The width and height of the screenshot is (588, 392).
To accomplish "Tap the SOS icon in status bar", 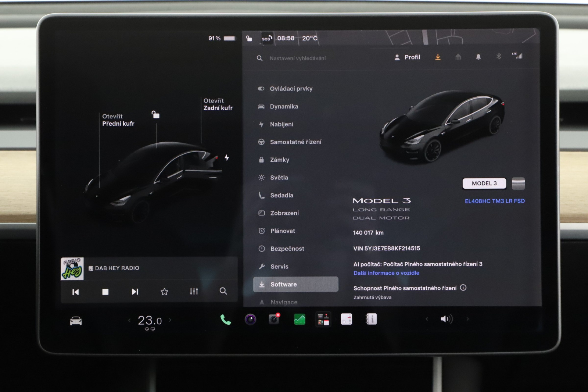I will (267, 38).
